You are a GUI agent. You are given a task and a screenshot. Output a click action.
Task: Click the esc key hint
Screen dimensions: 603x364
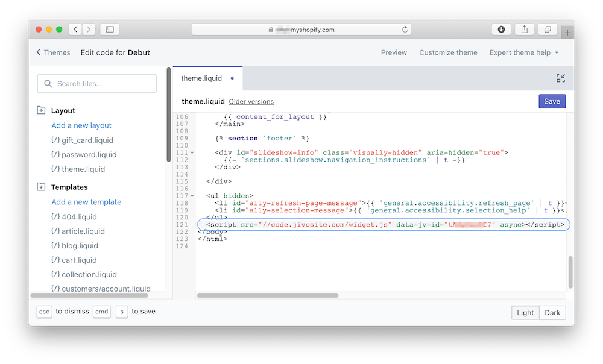[x=44, y=312]
